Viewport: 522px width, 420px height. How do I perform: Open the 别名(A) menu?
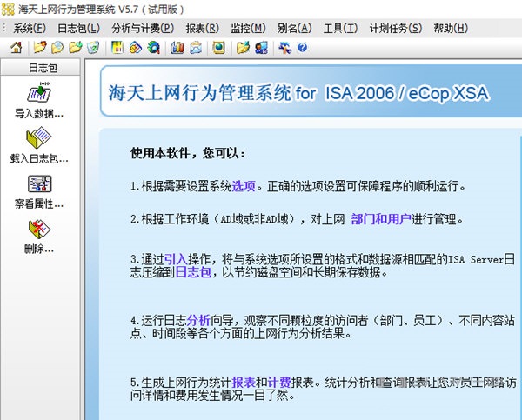click(294, 29)
